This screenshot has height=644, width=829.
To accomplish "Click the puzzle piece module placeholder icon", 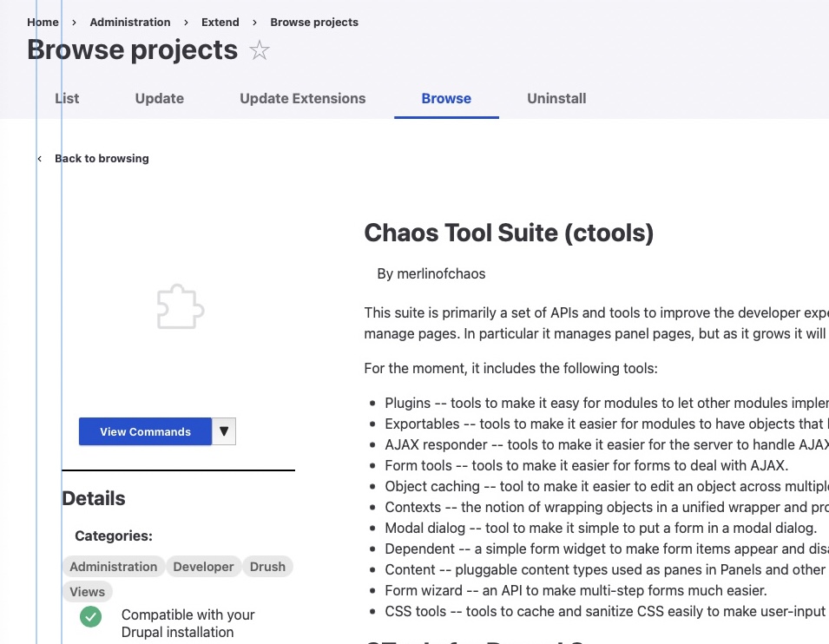I will pyautogui.click(x=179, y=307).
